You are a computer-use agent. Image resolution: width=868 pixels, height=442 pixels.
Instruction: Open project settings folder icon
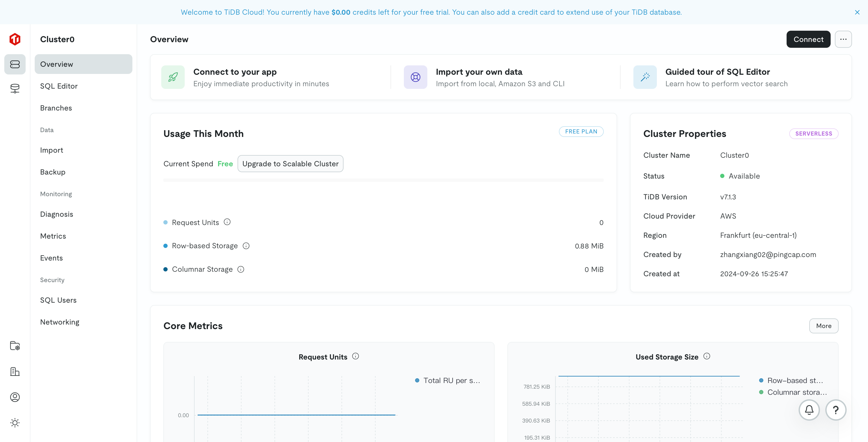click(15, 346)
